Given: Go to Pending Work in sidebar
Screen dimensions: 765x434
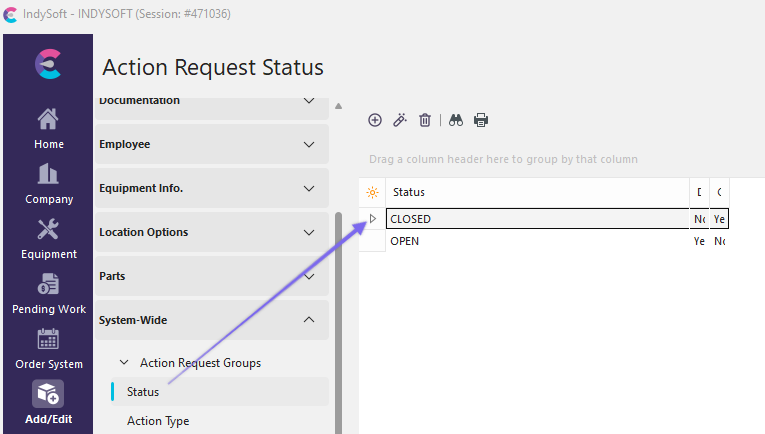Looking at the screenshot, I should [48, 294].
